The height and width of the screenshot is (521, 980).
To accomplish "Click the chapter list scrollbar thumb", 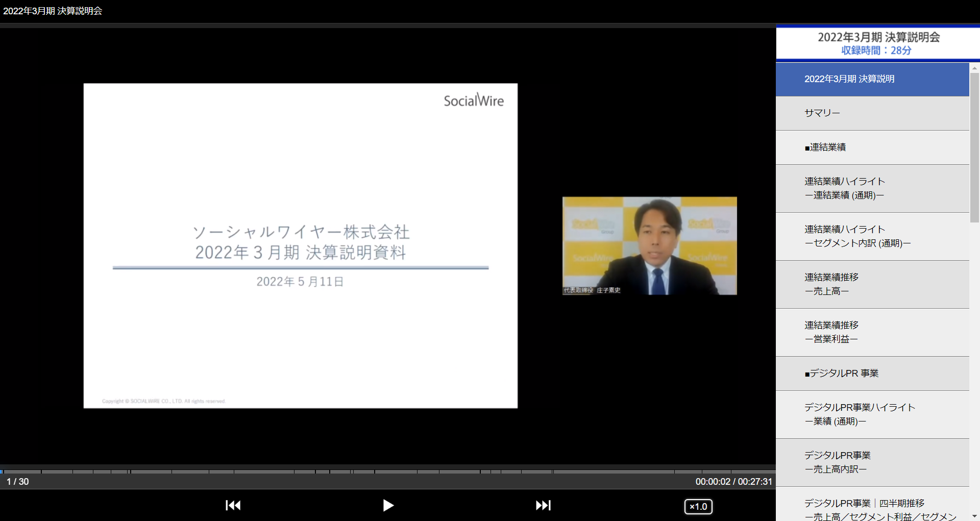I will coord(974,147).
